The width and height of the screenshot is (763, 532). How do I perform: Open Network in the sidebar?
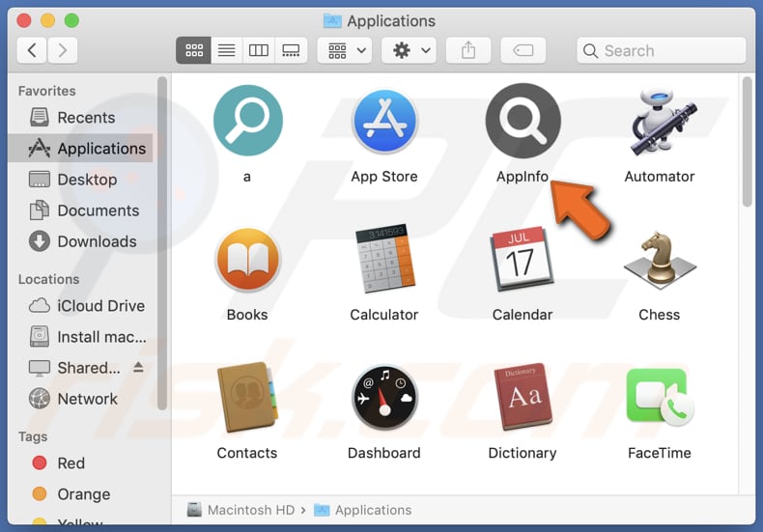pos(80,400)
